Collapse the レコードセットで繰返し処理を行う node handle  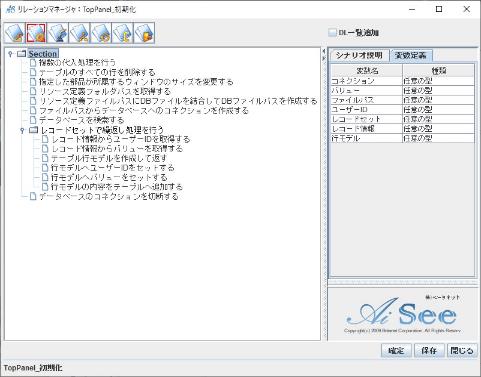pos(22,130)
